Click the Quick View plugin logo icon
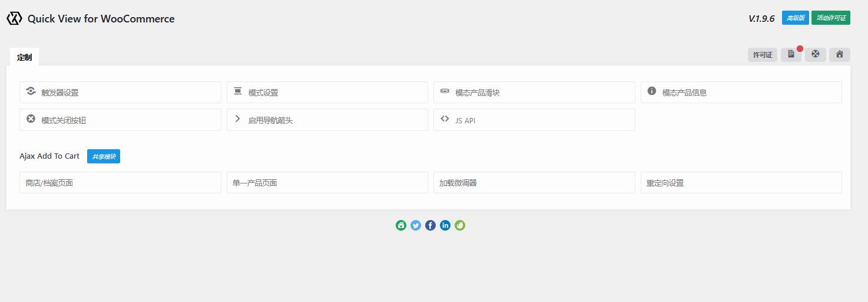 (x=14, y=18)
